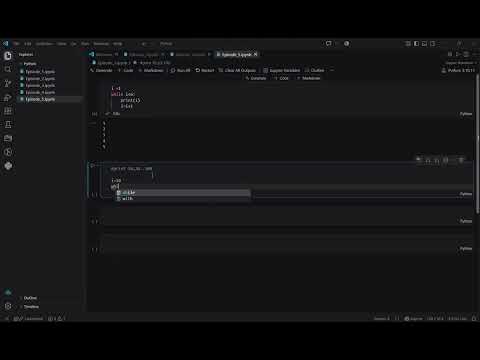Open Jupyter Variables panel

pyautogui.click(x=282, y=70)
